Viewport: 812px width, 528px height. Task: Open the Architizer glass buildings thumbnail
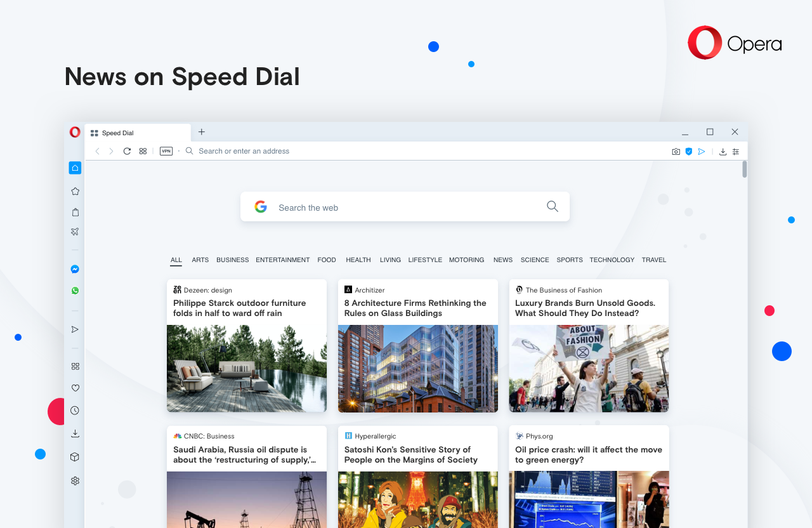tap(417, 368)
